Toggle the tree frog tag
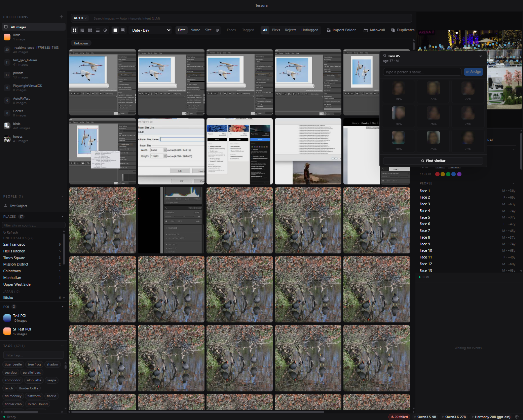 click(x=34, y=364)
